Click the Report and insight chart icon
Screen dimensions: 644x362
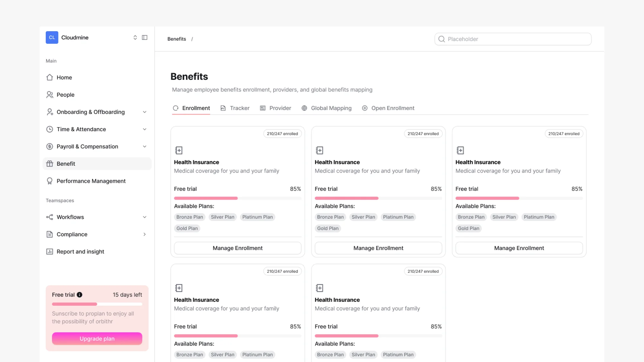click(50, 252)
